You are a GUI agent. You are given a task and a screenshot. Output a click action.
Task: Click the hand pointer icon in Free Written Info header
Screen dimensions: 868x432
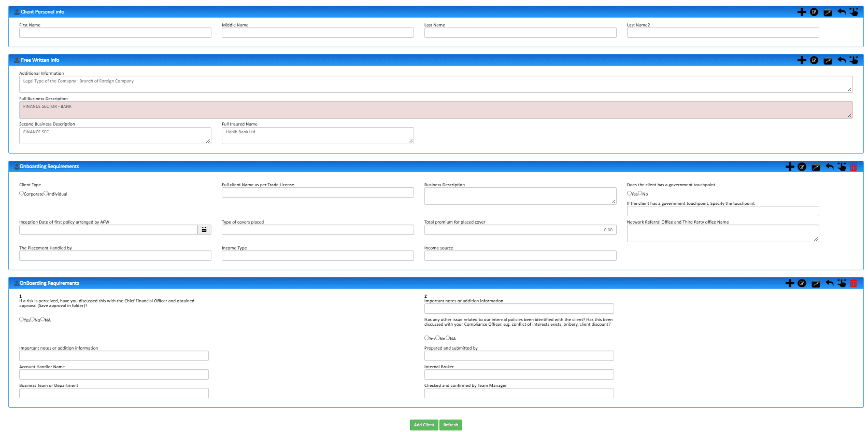[x=854, y=60]
